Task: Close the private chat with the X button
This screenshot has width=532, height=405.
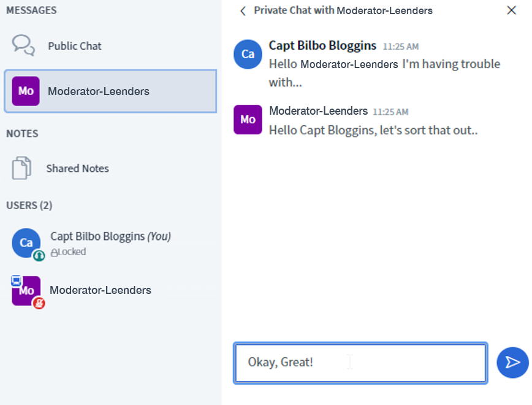Action: pyautogui.click(x=511, y=10)
